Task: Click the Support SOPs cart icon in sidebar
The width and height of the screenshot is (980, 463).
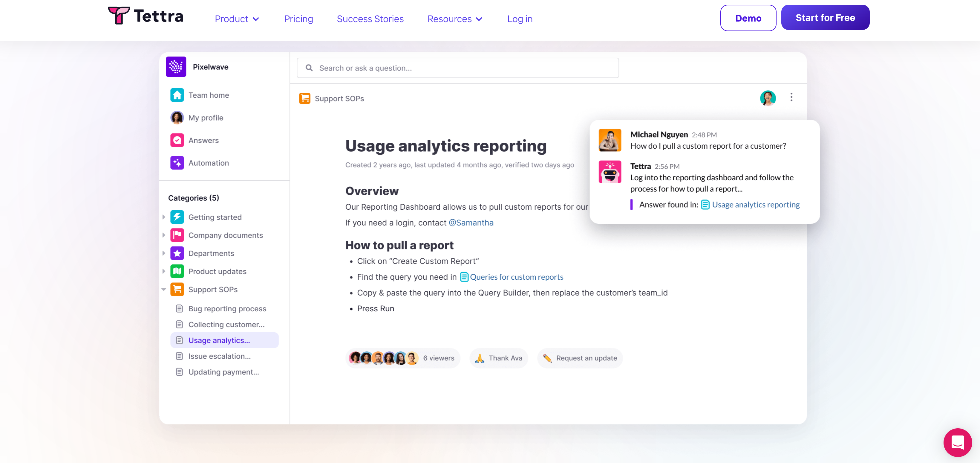Action: pyautogui.click(x=177, y=290)
